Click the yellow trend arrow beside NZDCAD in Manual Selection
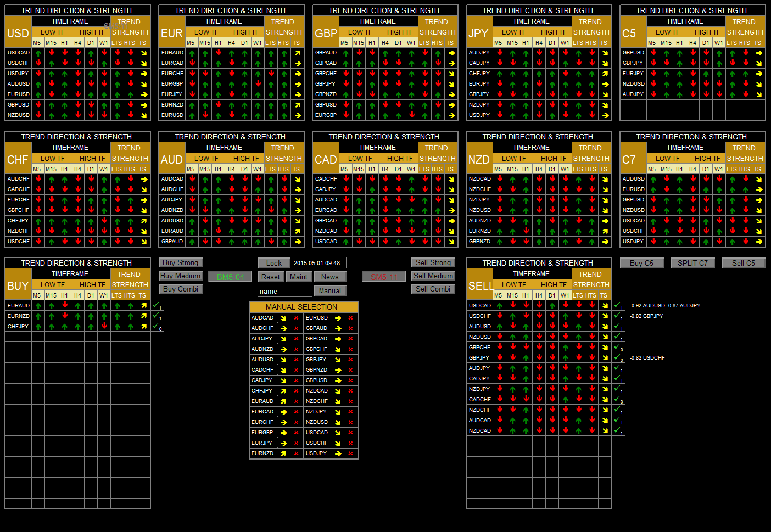The width and height of the screenshot is (771, 532). (338, 391)
